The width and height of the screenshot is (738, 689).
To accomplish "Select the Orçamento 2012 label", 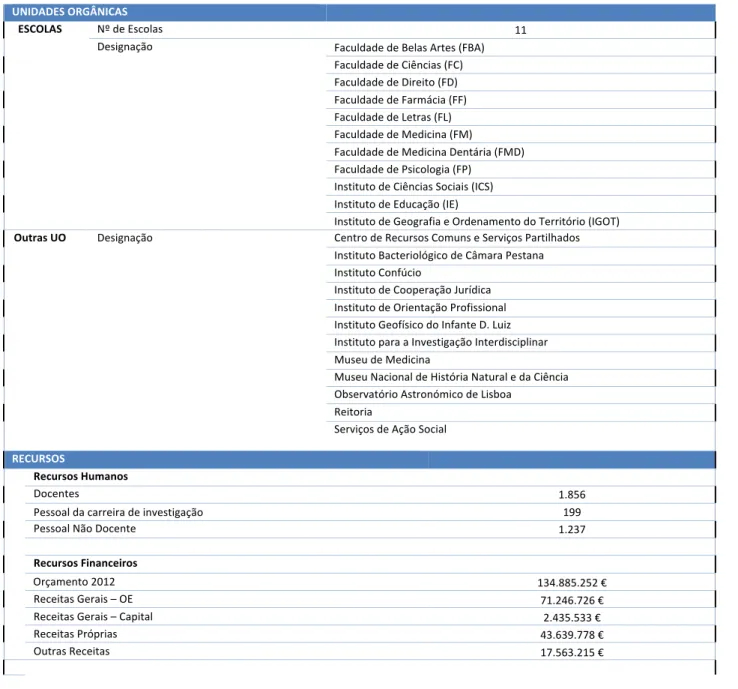I will (74, 582).
